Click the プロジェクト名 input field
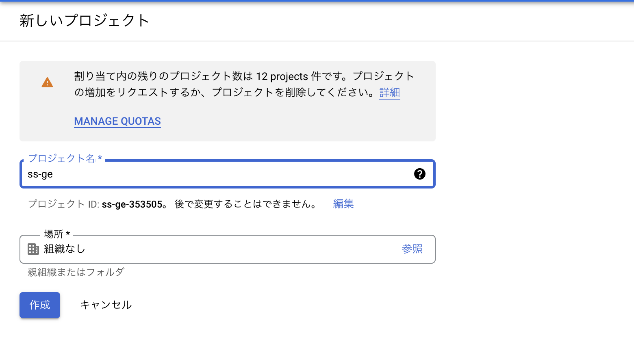The image size is (634, 364). pos(203,174)
